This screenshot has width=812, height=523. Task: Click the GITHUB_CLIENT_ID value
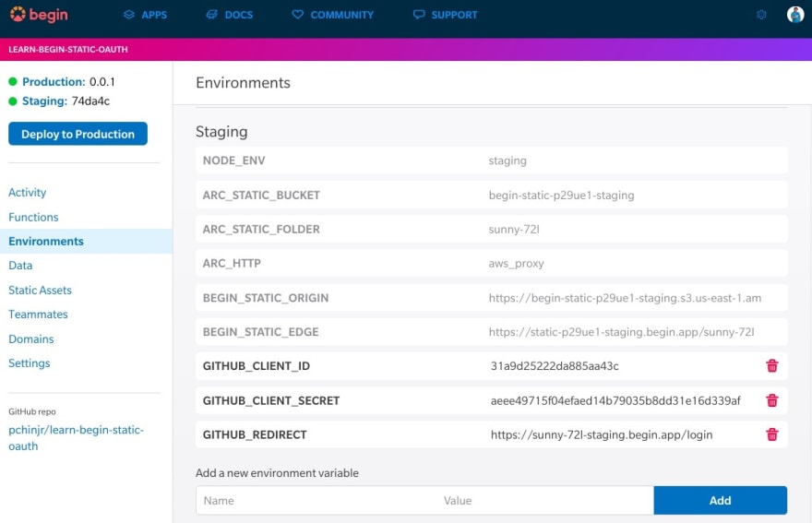(555, 365)
